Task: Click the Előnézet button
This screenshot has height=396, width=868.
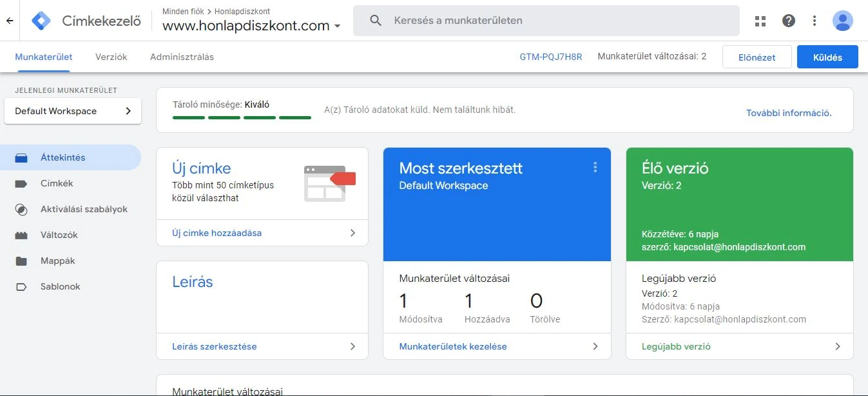Action: tap(757, 57)
